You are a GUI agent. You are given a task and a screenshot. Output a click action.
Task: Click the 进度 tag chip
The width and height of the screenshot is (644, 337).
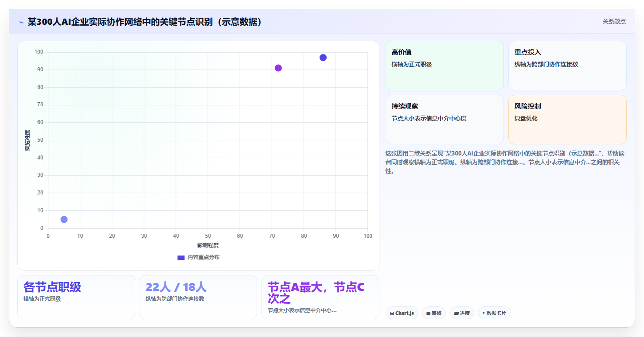[x=462, y=313]
